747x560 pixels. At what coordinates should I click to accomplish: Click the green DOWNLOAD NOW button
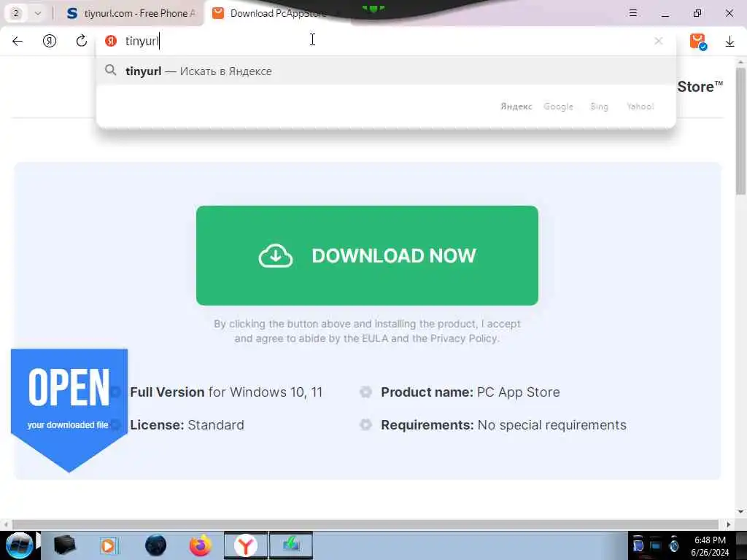click(x=368, y=256)
